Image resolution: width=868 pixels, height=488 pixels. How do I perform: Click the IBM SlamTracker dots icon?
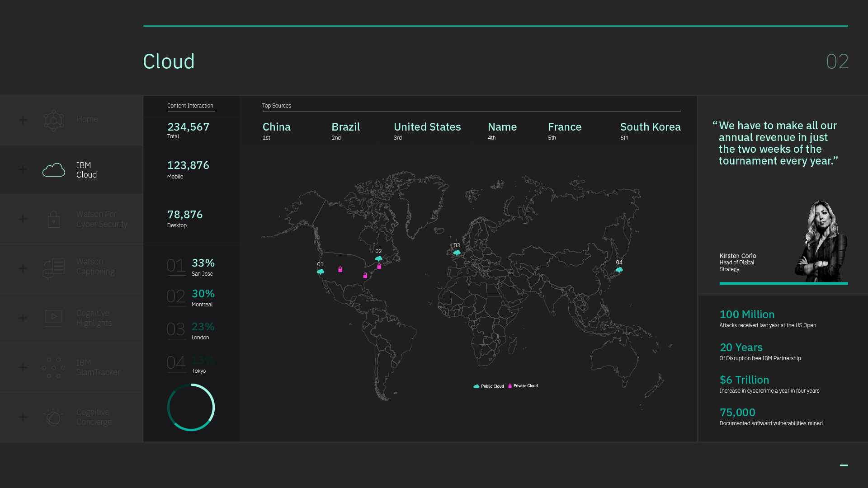tap(54, 367)
